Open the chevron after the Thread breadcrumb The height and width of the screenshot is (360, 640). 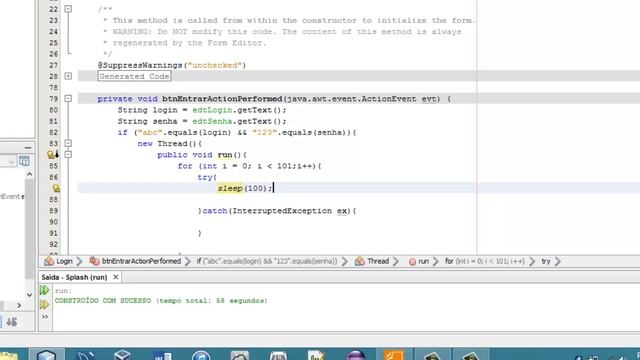point(396,261)
